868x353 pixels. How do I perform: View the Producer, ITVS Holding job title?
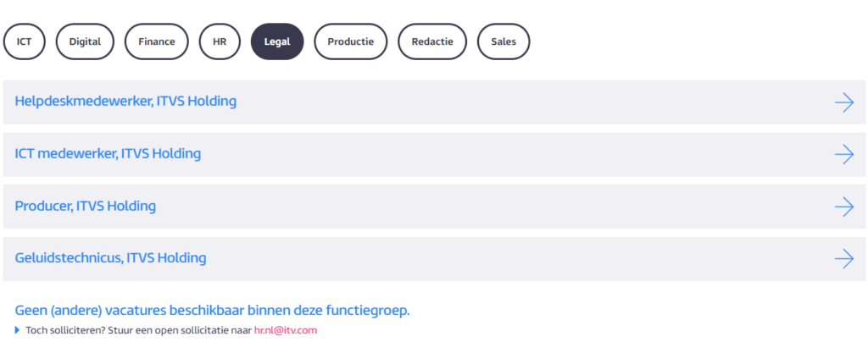coord(86,207)
